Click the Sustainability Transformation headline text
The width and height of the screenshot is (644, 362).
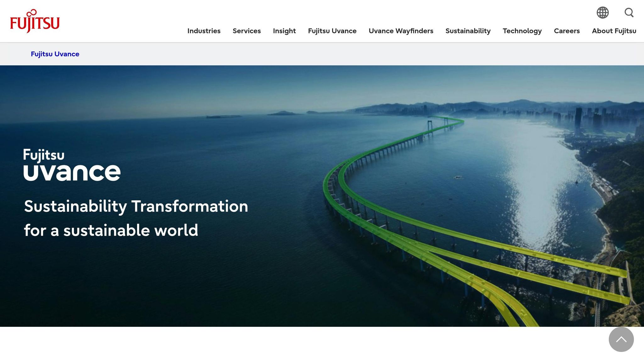(136, 218)
